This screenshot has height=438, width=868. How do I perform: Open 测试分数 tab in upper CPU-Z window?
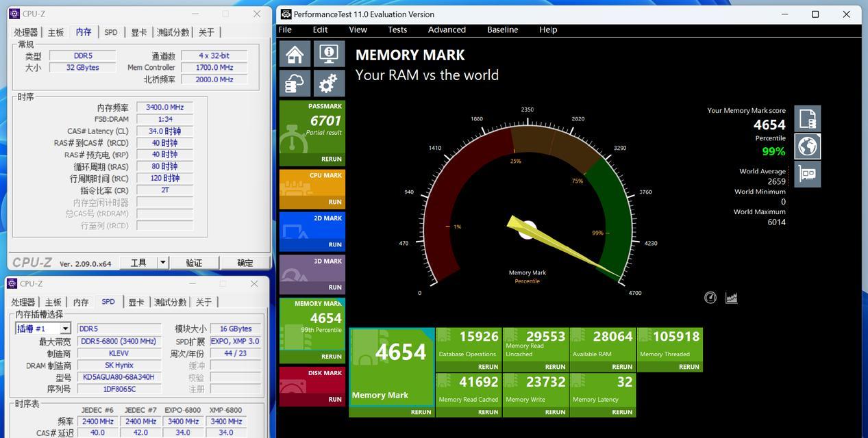pyautogui.click(x=173, y=32)
